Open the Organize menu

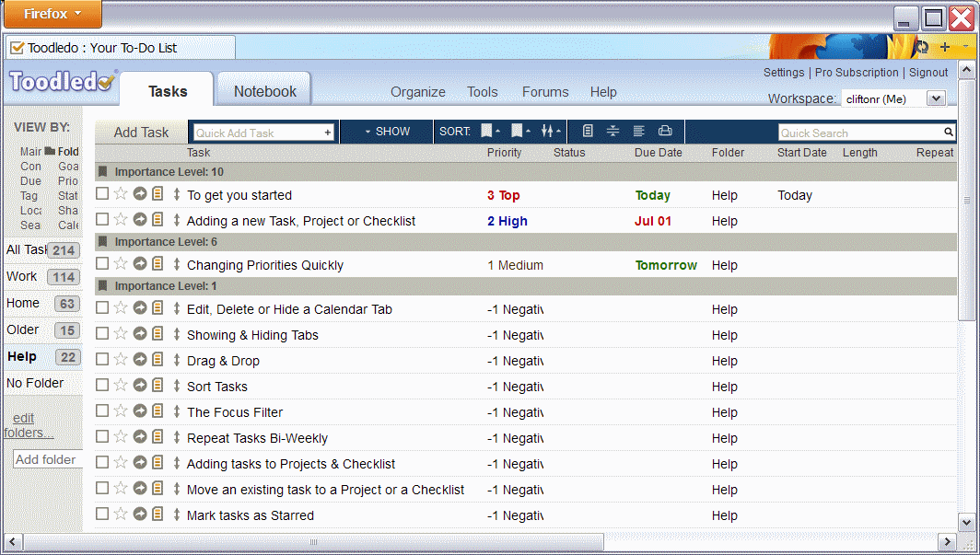click(x=417, y=92)
